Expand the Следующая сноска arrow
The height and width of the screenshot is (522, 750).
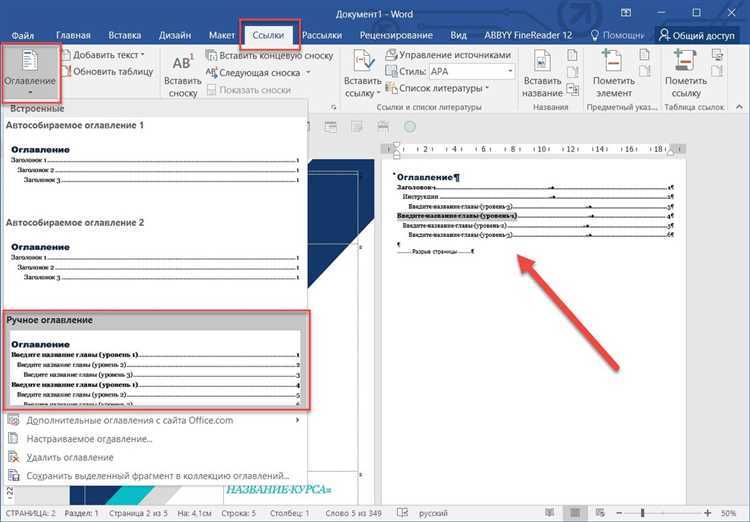coord(308,73)
